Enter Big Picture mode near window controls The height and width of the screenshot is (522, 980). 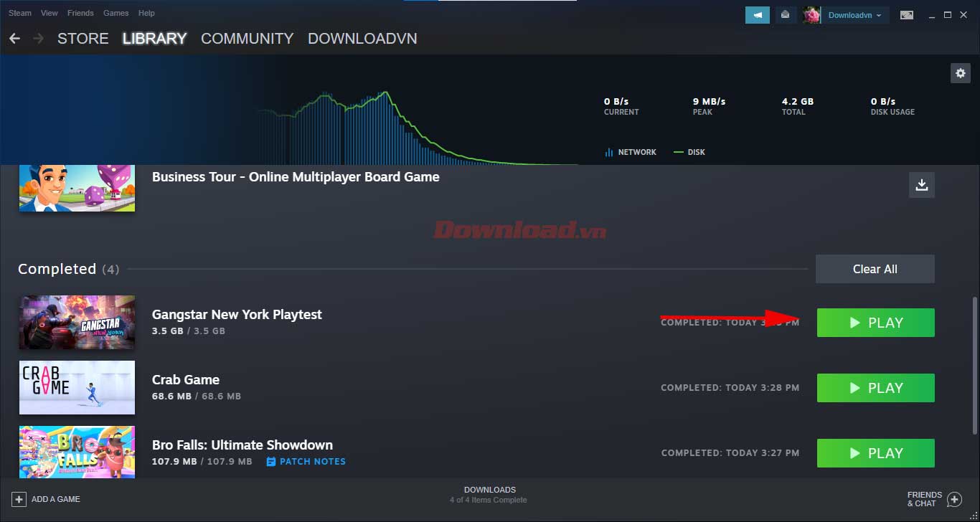907,14
